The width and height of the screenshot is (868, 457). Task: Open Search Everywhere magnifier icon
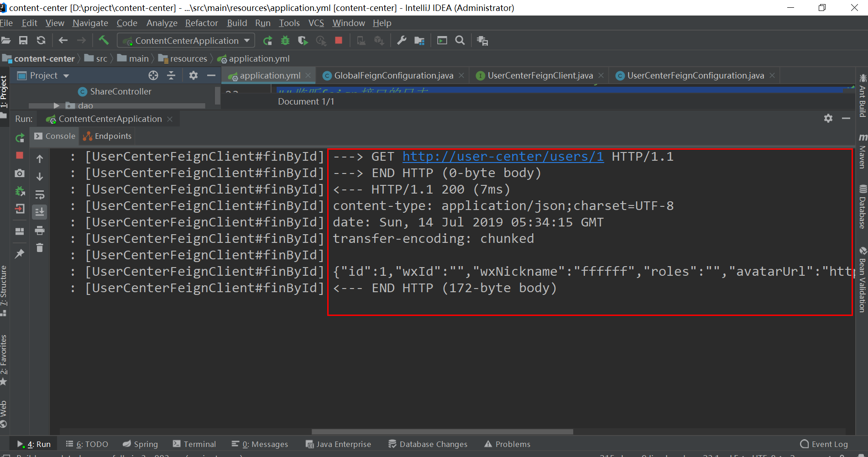[460, 41]
